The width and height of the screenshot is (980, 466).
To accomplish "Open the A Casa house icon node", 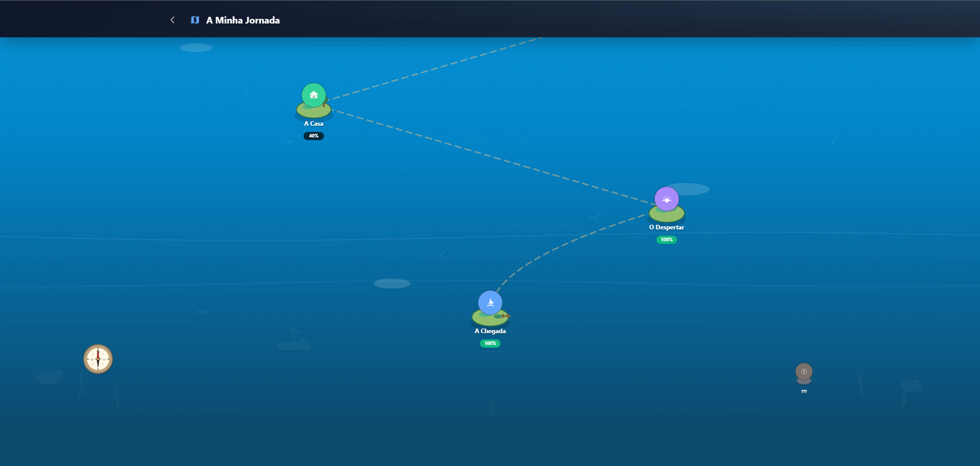I will click(x=314, y=95).
